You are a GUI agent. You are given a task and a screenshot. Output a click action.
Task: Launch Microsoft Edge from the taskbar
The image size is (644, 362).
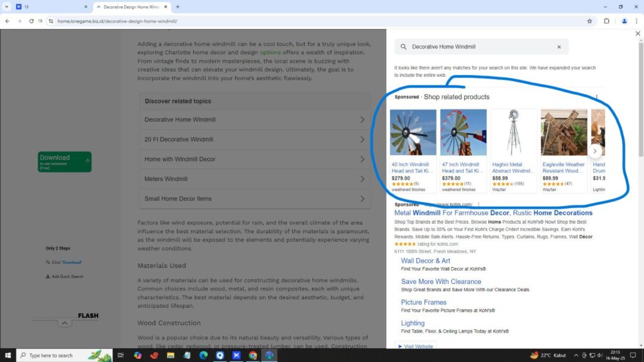pyautogui.click(x=203, y=355)
